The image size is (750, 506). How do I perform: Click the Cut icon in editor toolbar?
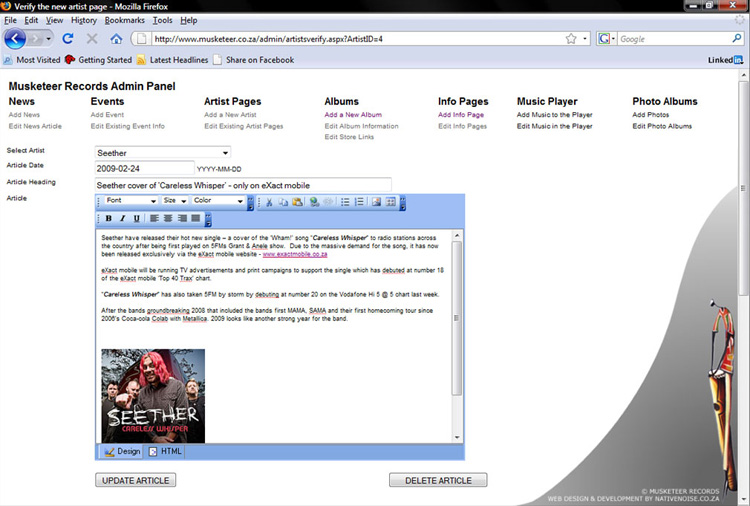tap(269, 202)
